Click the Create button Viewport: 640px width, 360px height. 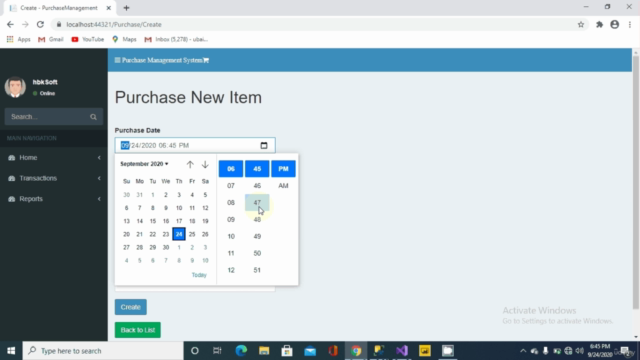(x=131, y=307)
